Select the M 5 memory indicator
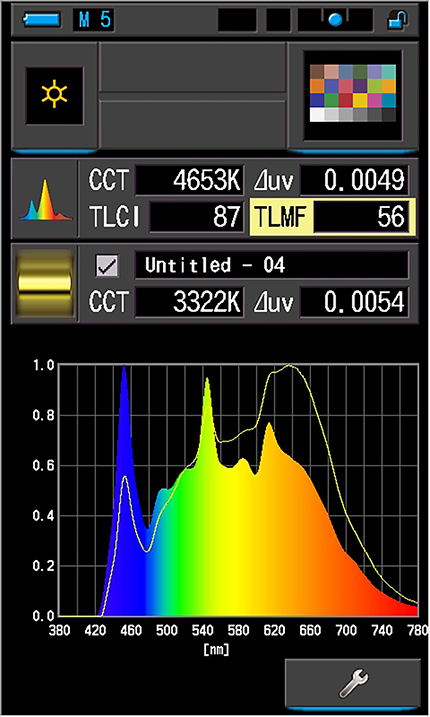Screen dimensions: 430x717 click(x=94, y=20)
